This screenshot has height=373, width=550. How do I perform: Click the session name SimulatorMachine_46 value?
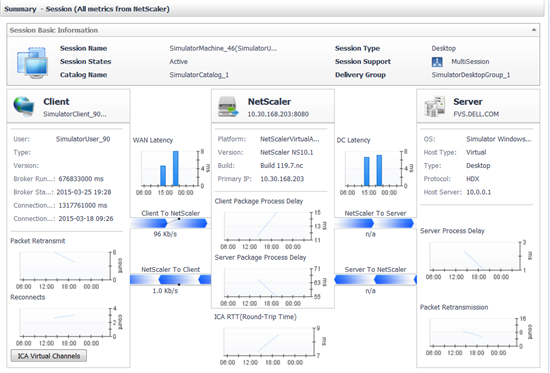point(223,48)
